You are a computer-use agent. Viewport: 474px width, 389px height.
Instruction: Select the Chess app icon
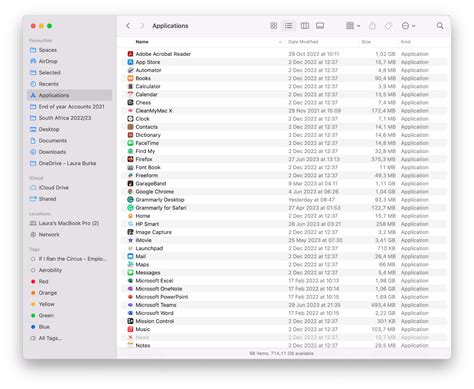(130, 102)
